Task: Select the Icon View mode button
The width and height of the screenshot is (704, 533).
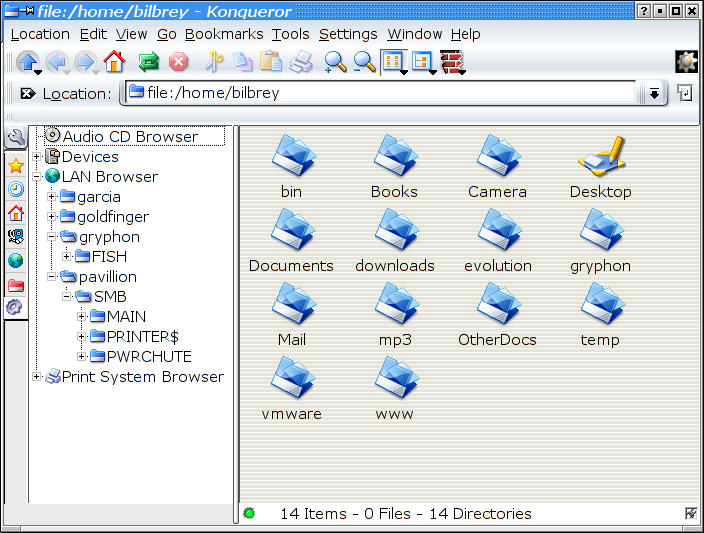Action: point(394,62)
